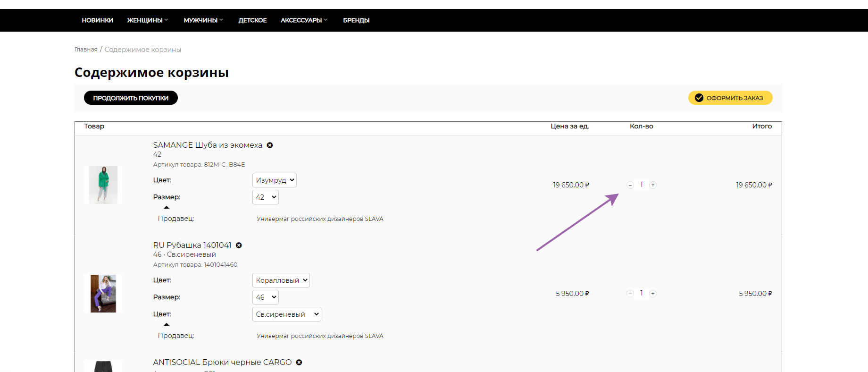Remove SAMANGE Шуба из экомеха from cart

pos(270,145)
